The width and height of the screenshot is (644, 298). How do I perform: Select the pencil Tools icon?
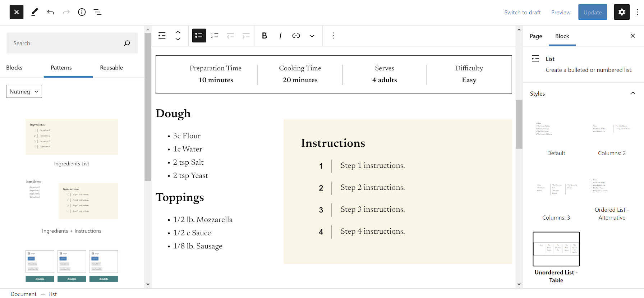34,12
